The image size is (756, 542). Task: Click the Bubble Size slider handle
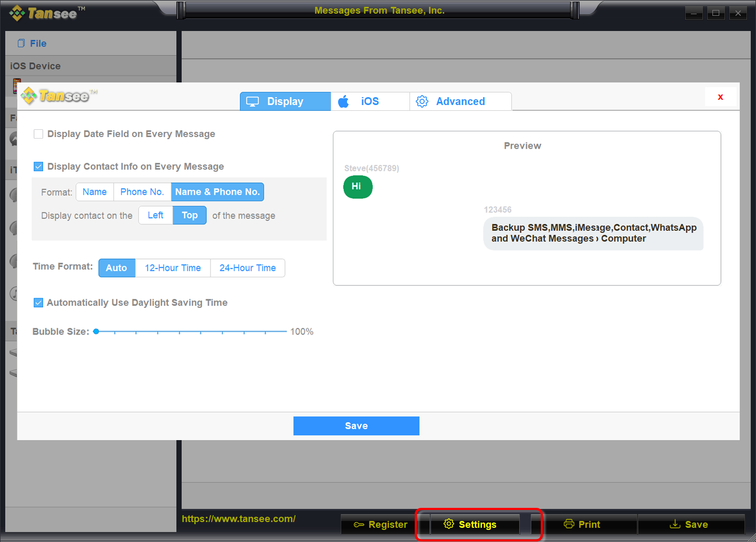click(x=96, y=331)
